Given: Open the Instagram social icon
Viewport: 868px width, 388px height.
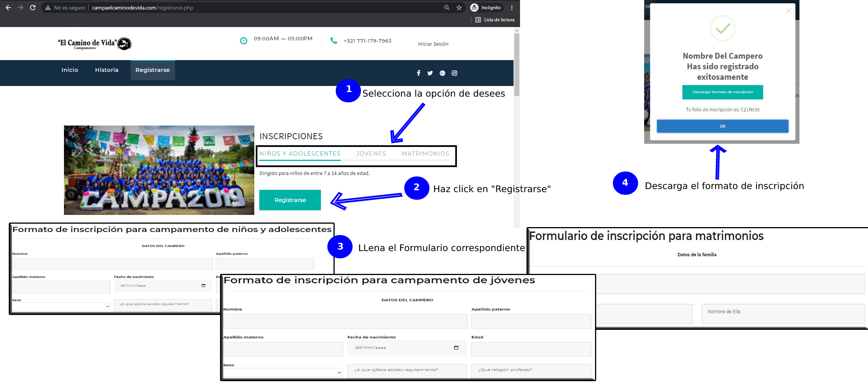Looking at the screenshot, I should (454, 73).
